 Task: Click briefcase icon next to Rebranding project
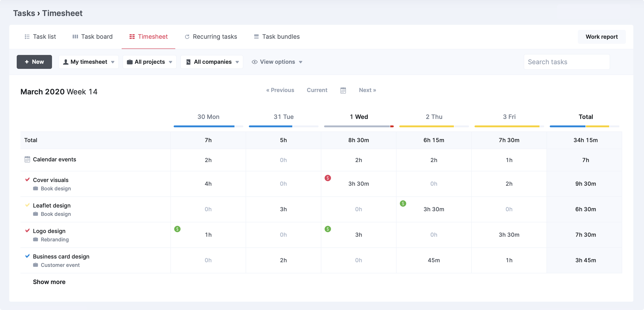36,239
